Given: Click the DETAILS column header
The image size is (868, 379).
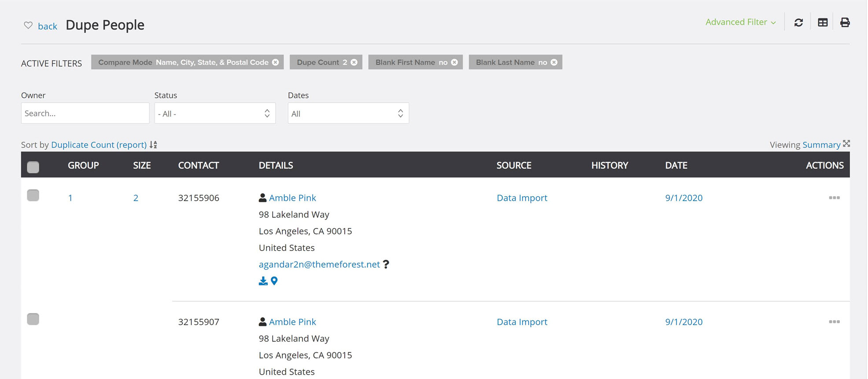Looking at the screenshot, I should click(x=276, y=166).
